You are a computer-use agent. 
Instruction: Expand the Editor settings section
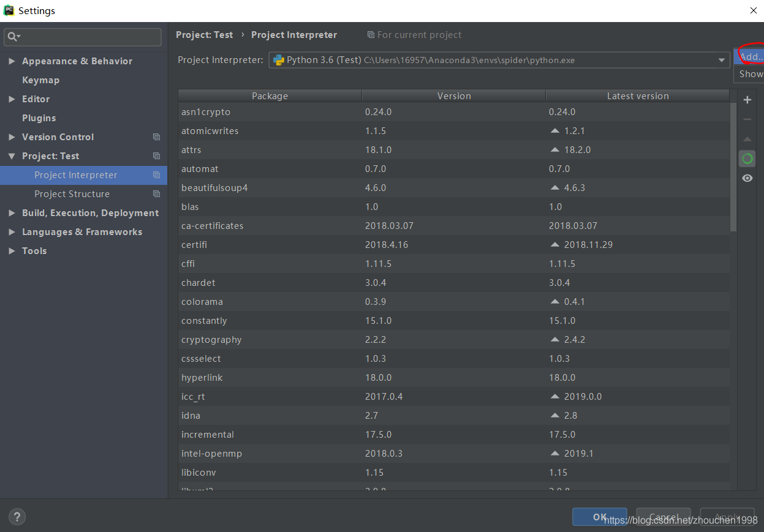(x=12, y=99)
